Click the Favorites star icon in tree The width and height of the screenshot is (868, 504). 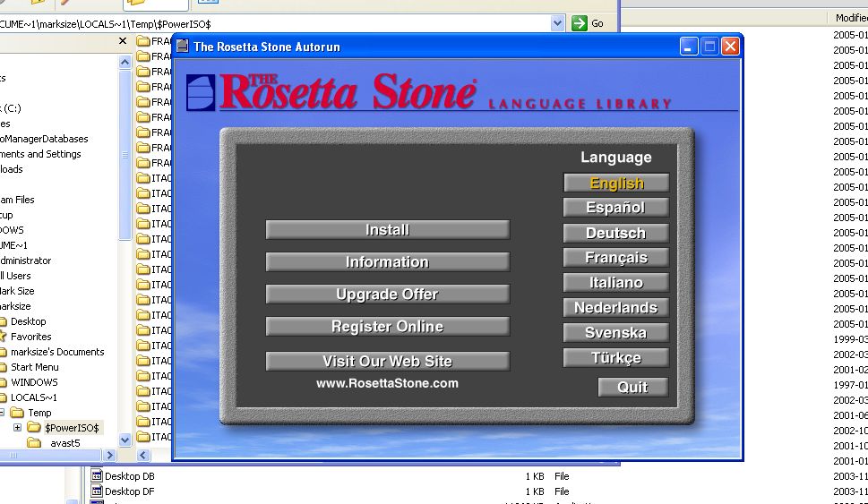3,337
